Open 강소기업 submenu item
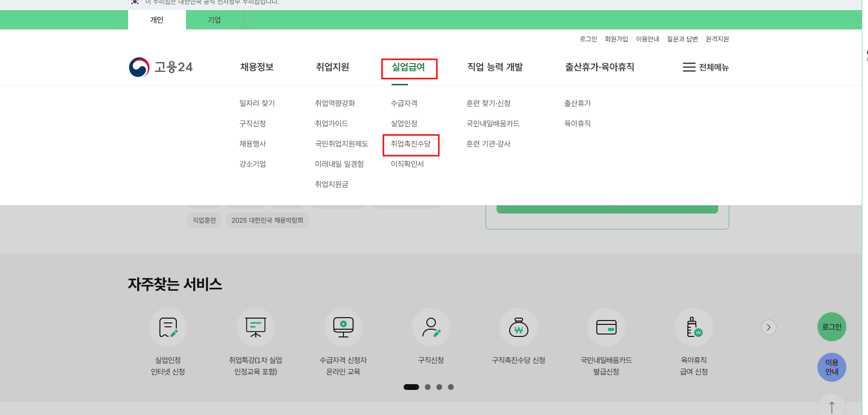Viewport: 868px width, 415px height. point(253,164)
